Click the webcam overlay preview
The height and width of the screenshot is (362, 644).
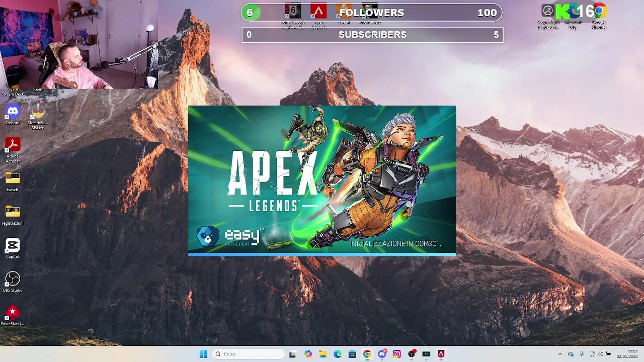point(79,44)
